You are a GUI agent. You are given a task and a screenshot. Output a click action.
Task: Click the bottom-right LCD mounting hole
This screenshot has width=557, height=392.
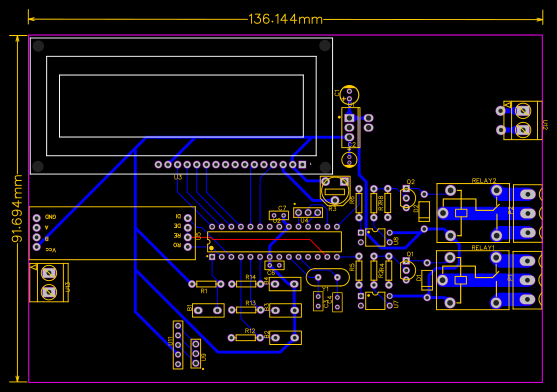[x=325, y=167]
